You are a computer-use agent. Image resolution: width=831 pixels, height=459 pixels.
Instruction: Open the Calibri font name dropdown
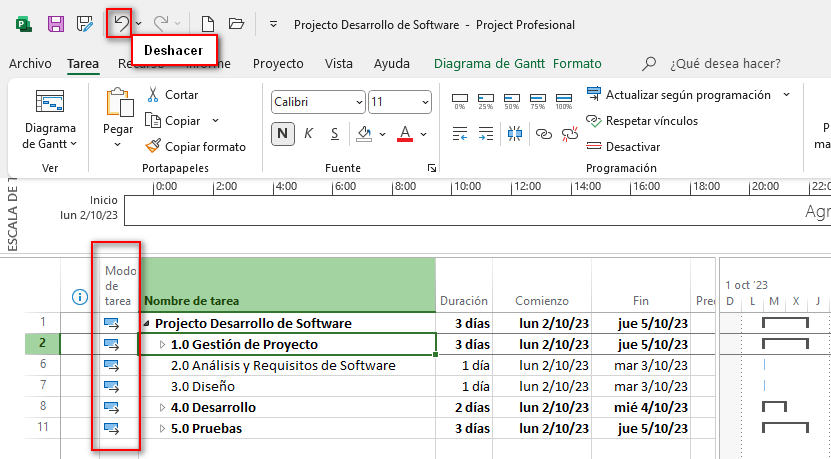(x=318, y=102)
